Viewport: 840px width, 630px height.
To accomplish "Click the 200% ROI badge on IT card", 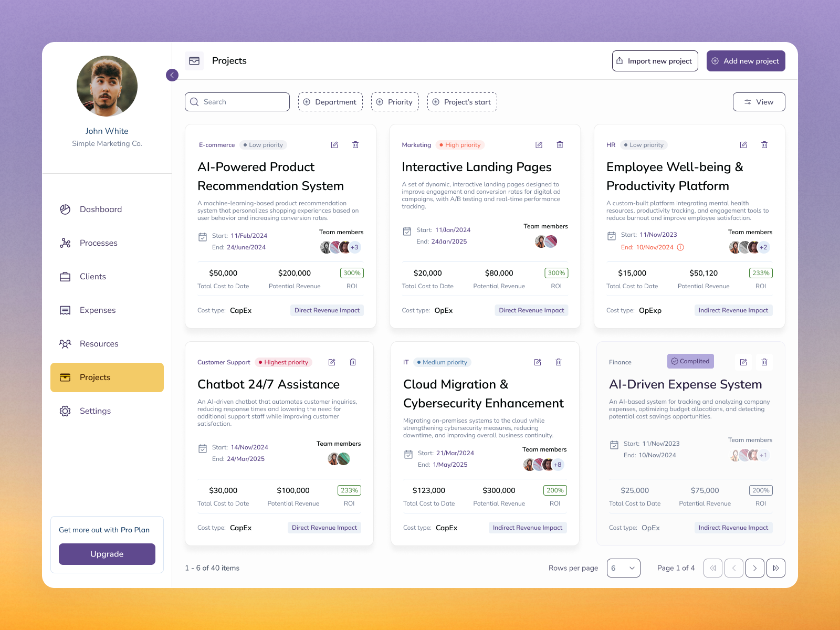I will 555,490.
